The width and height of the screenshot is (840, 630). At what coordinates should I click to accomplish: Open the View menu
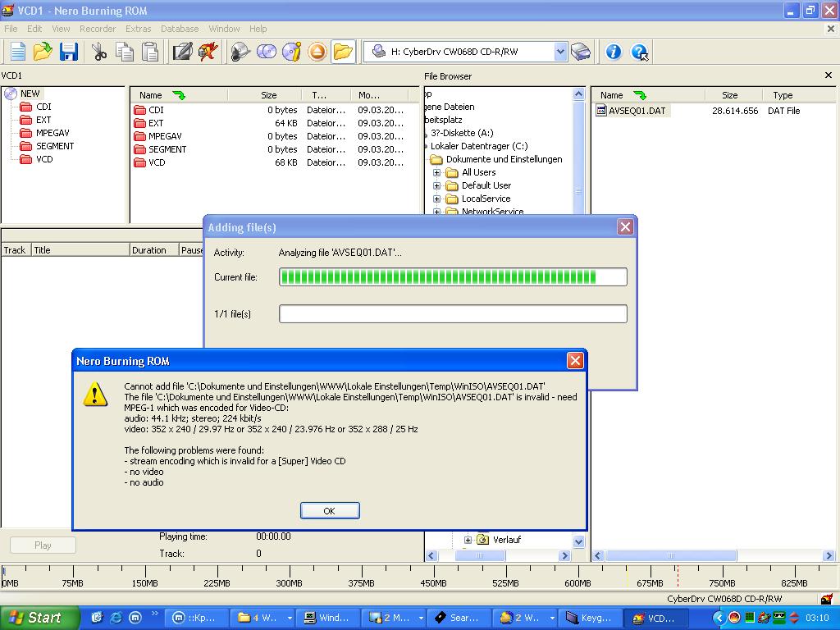(61, 29)
